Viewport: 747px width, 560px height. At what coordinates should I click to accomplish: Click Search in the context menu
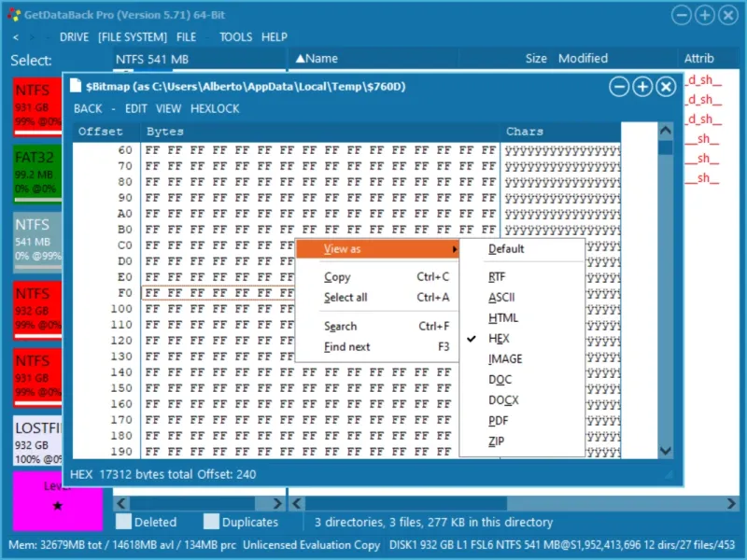pyautogui.click(x=377, y=326)
